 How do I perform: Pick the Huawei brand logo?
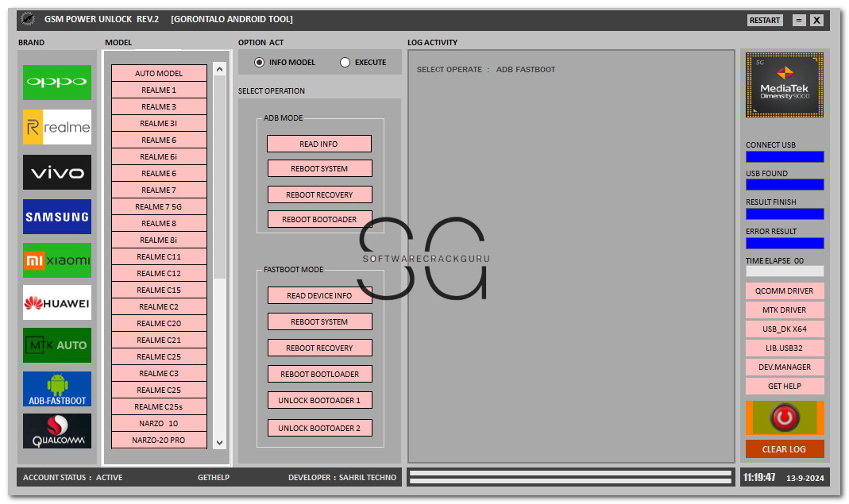(57, 302)
